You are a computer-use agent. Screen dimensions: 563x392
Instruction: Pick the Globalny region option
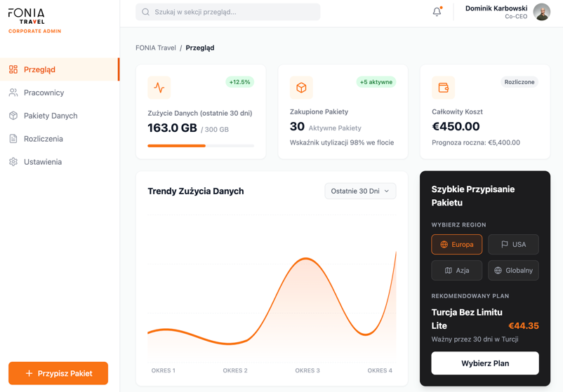click(513, 271)
